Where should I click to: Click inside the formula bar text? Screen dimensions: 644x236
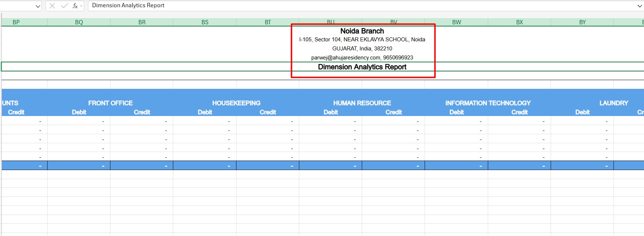[128, 5]
